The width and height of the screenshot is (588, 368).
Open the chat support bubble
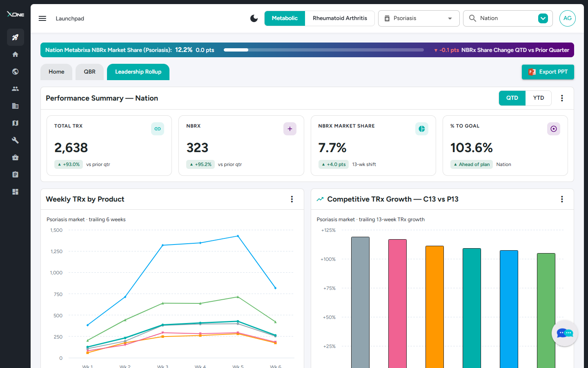565,333
